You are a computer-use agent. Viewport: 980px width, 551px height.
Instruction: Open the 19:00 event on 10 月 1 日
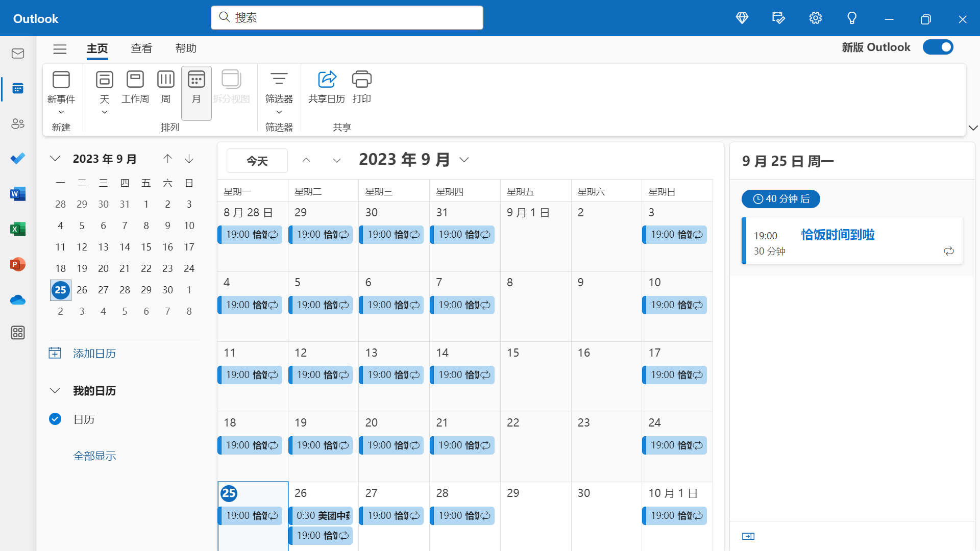point(675,516)
